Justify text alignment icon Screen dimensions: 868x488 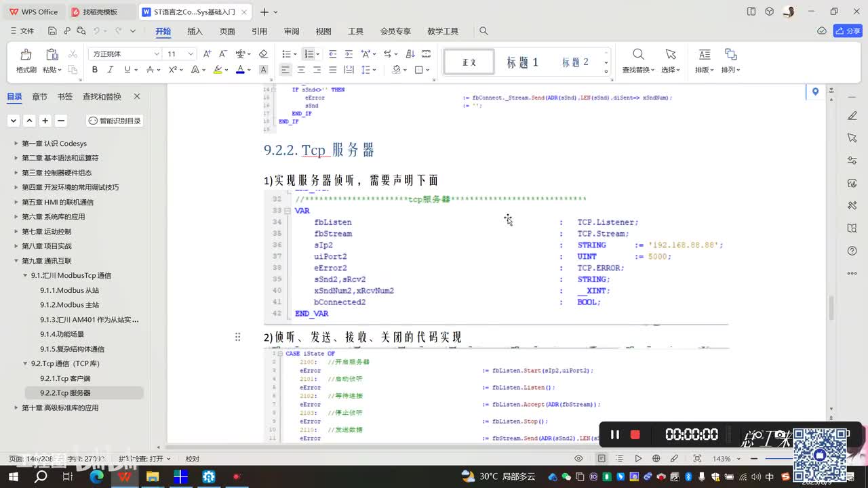coord(332,70)
